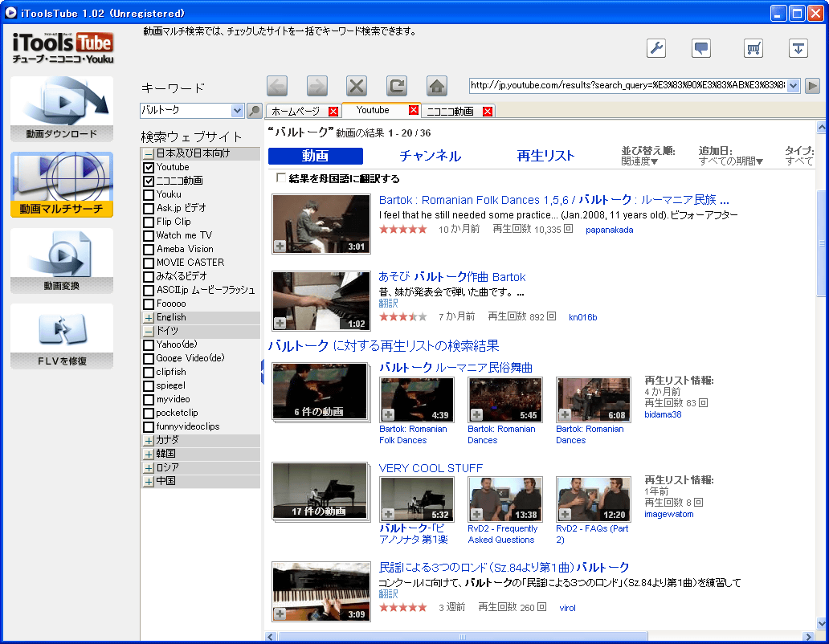Click the Go arrow beside the URL bar
829x644 pixels.
(x=813, y=86)
